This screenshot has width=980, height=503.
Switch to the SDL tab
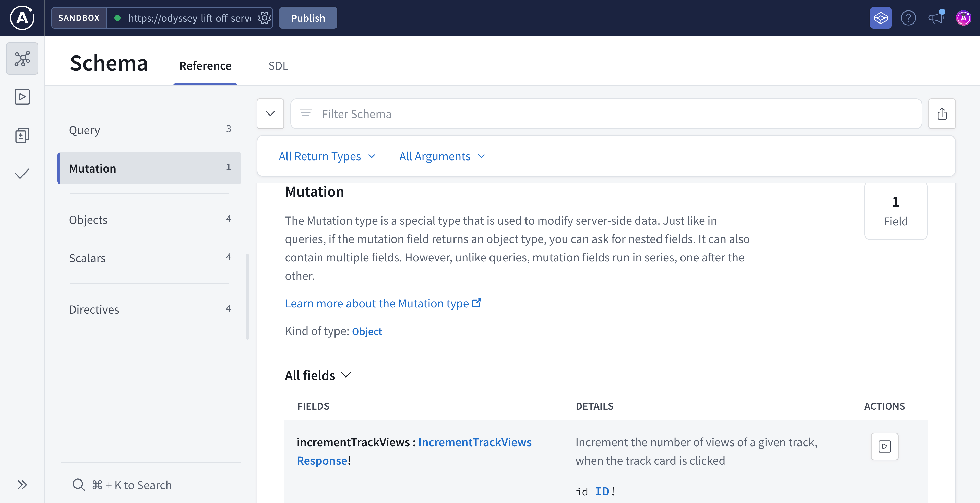click(x=278, y=65)
